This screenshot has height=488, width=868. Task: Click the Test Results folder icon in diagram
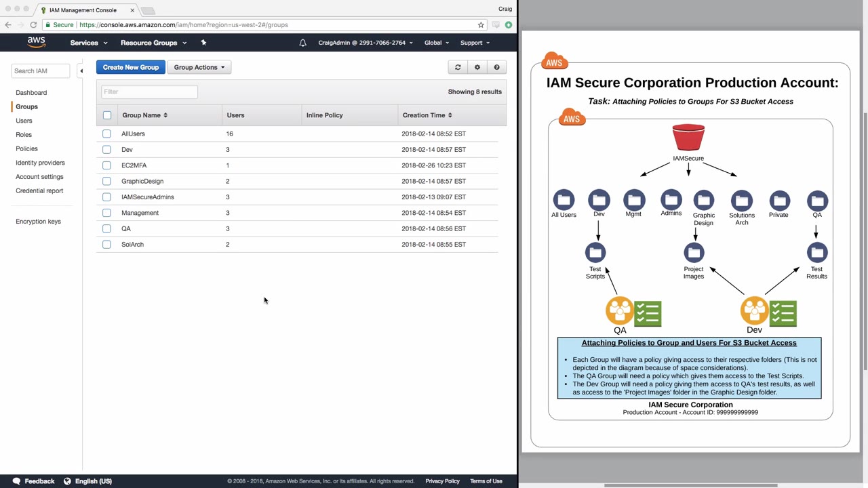tap(817, 253)
